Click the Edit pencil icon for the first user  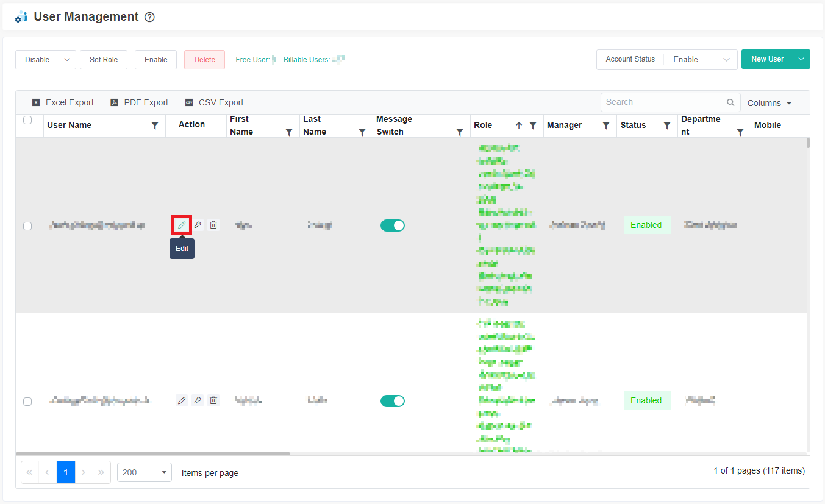coord(181,225)
